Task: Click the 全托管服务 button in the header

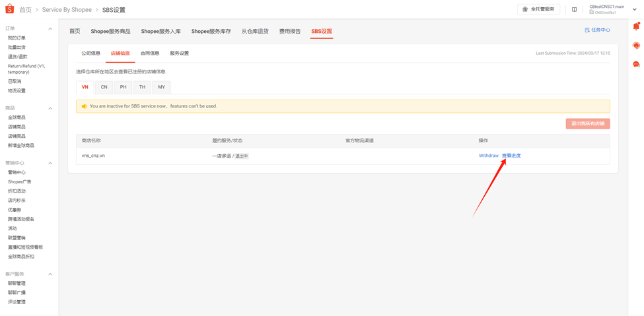Action: click(x=538, y=10)
